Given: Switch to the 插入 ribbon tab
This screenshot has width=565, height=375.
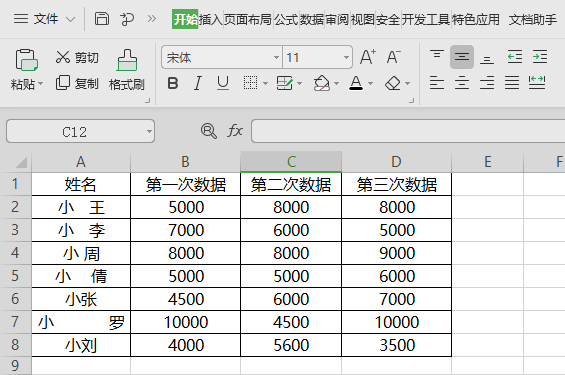Looking at the screenshot, I should (x=211, y=19).
